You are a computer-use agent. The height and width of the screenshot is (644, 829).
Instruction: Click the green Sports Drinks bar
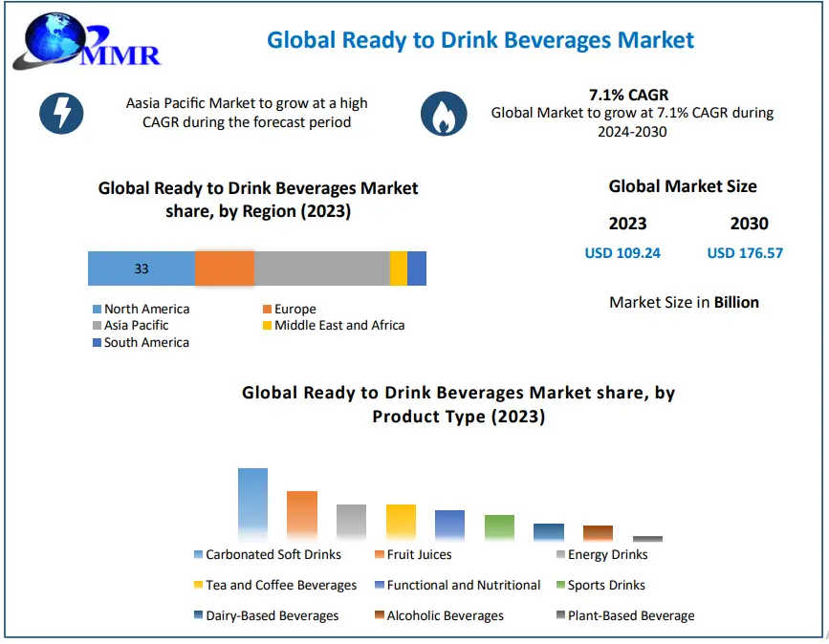coord(499,527)
